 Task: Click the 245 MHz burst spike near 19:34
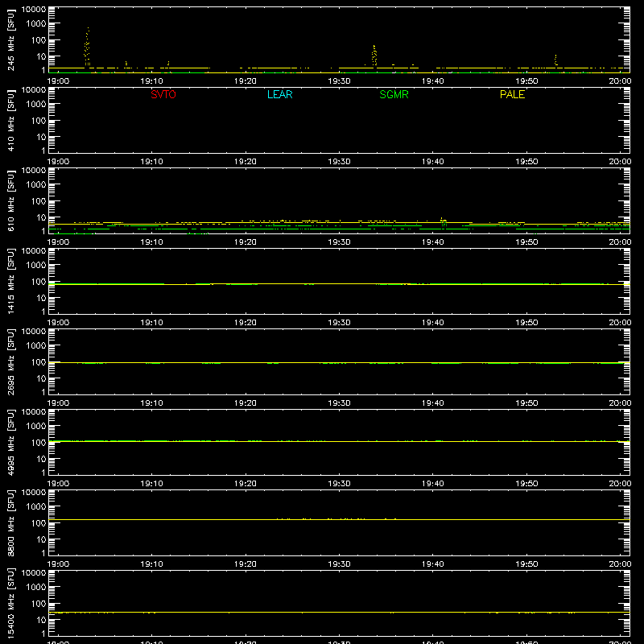pyautogui.click(x=374, y=56)
